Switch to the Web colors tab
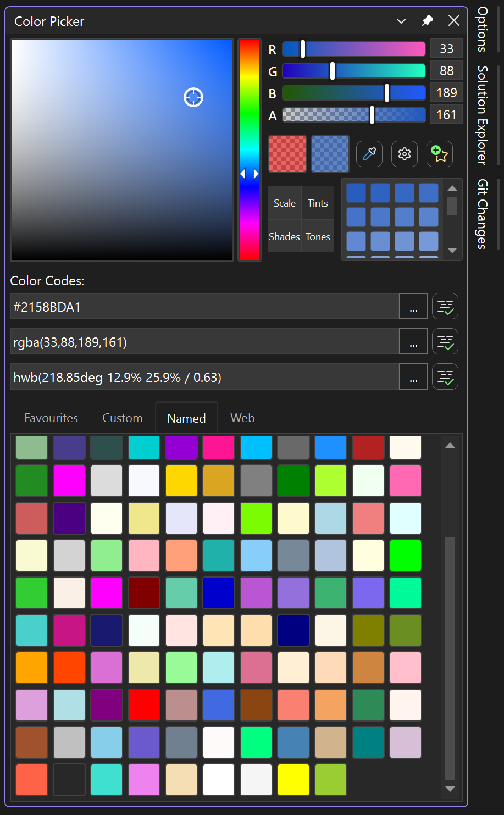 (242, 418)
